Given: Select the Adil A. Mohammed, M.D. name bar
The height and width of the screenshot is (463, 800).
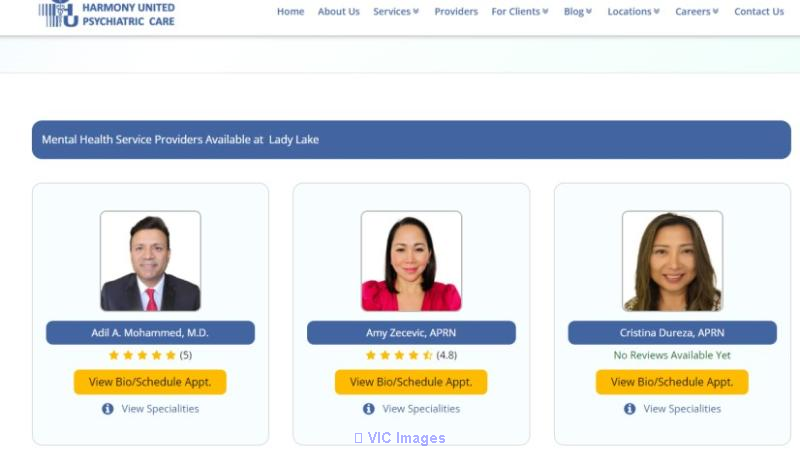Looking at the screenshot, I should [151, 332].
